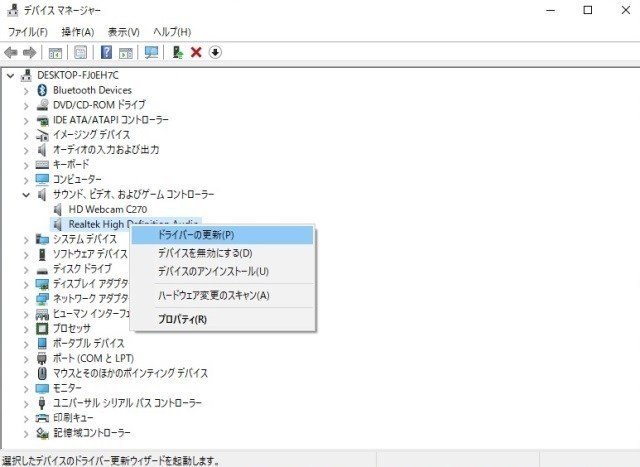The height and width of the screenshot is (467, 640).
Task: Click the Forward arrow toolbar icon
Action: [x=29, y=52]
